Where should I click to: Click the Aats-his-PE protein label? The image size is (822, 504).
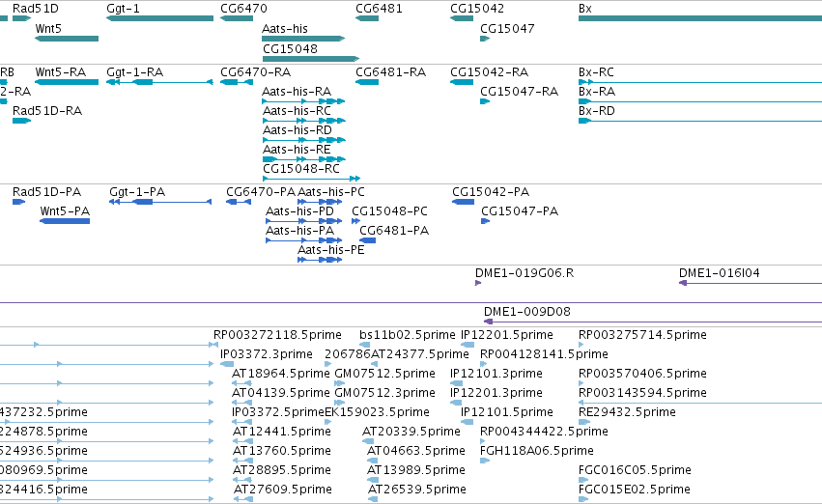[331, 250]
